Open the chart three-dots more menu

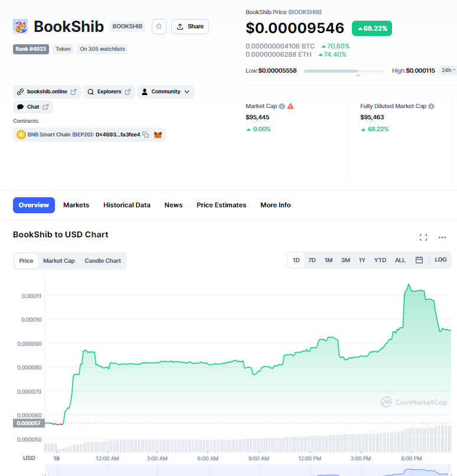442,237
